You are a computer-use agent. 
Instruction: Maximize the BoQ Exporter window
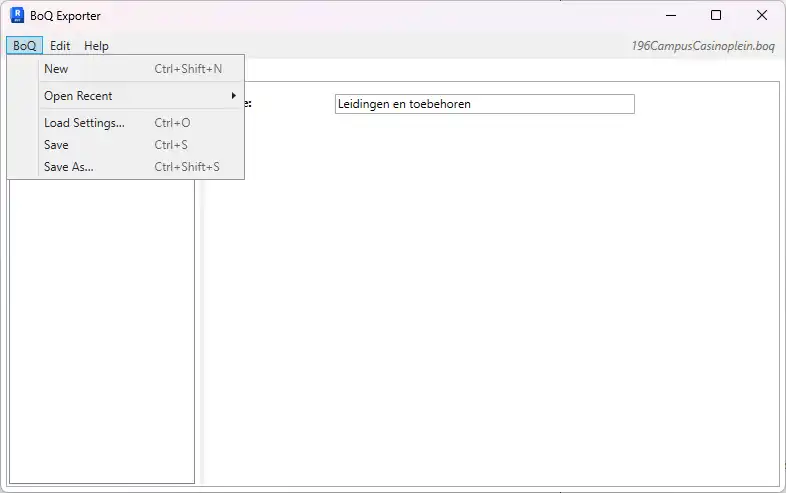click(716, 15)
